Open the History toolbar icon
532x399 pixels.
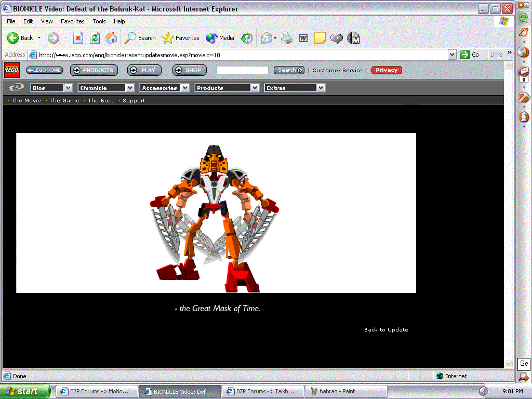tap(247, 38)
